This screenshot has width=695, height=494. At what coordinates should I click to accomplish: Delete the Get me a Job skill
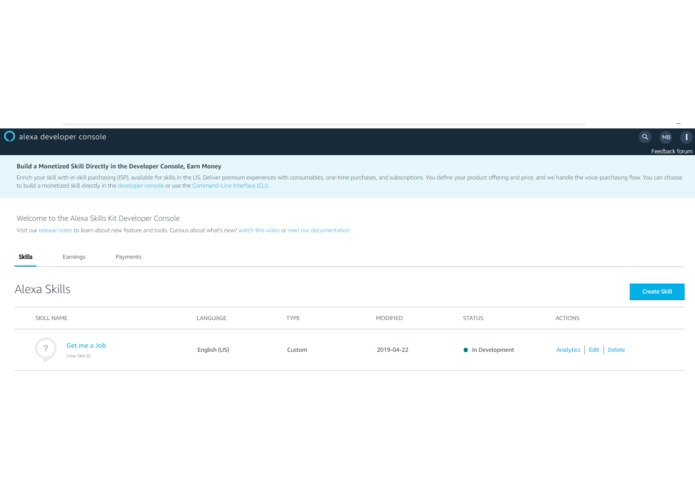tap(616, 350)
